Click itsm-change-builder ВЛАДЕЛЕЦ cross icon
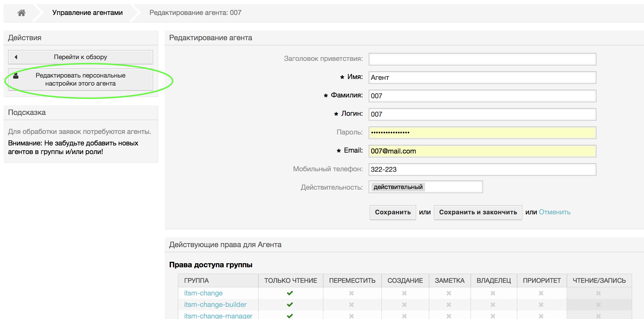The height and width of the screenshot is (319, 644). click(x=493, y=305)
